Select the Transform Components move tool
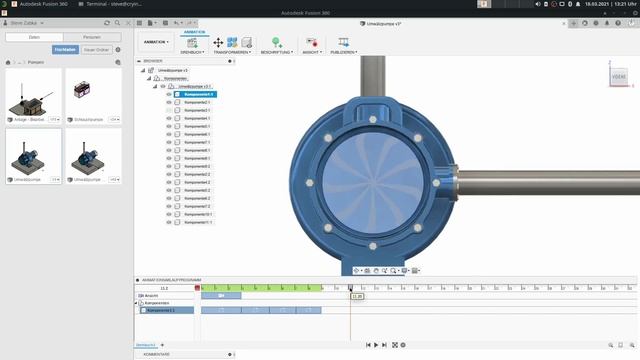This screenshot has width=640, height=360. click(218, 42)
